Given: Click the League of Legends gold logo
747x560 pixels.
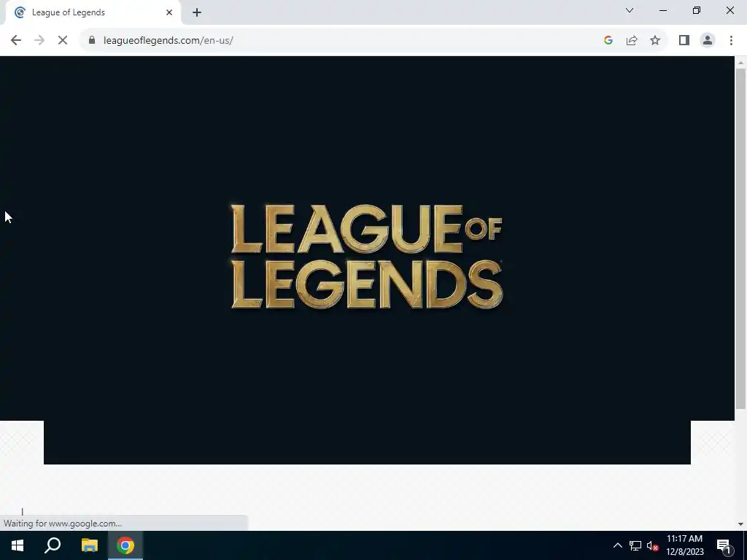Looking at the screenshot, I should (367, 256).
